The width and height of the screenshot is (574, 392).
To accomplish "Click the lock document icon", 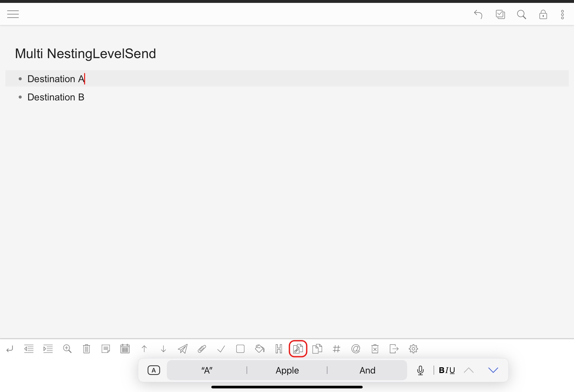I will click(x=543, y=15).
